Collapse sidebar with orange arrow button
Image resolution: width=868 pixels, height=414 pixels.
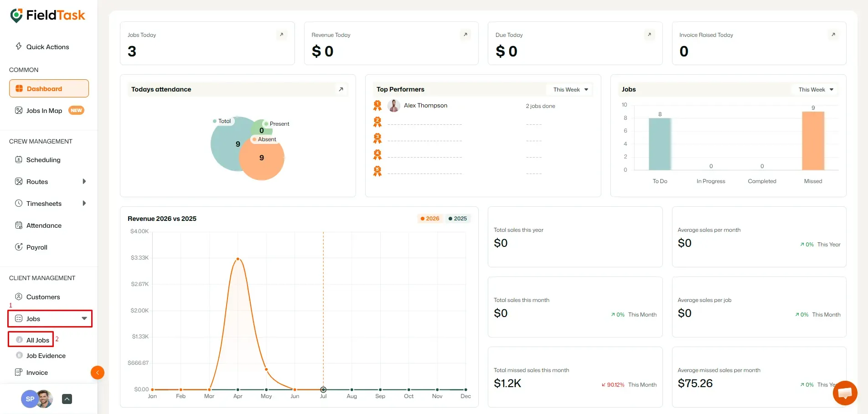point(98,373)
